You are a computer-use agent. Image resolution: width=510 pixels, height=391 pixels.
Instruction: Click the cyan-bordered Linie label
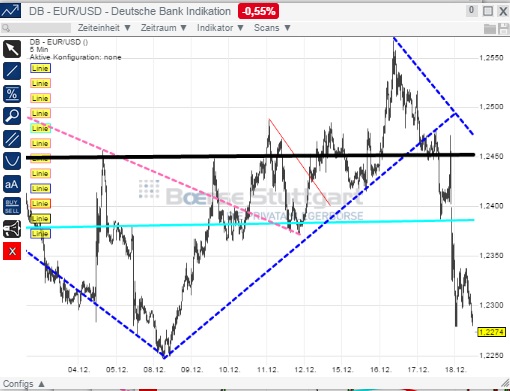[x=40, y=128]
